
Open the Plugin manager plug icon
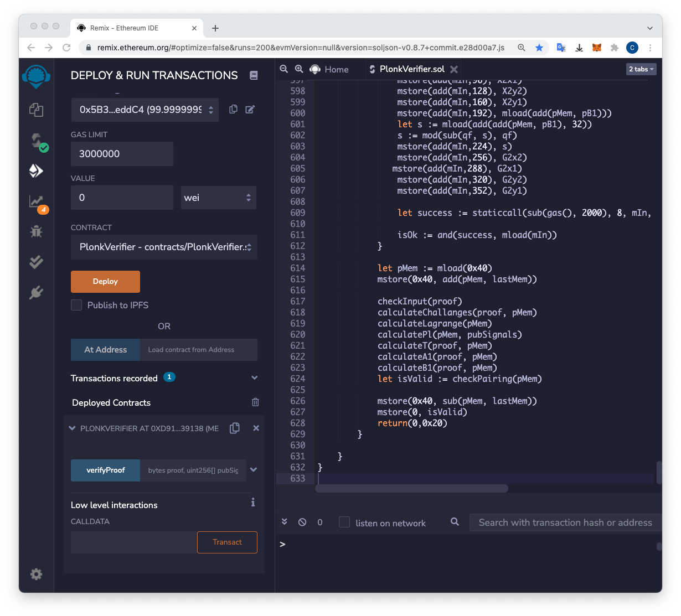pyautogui.click(x=37, y=292)
